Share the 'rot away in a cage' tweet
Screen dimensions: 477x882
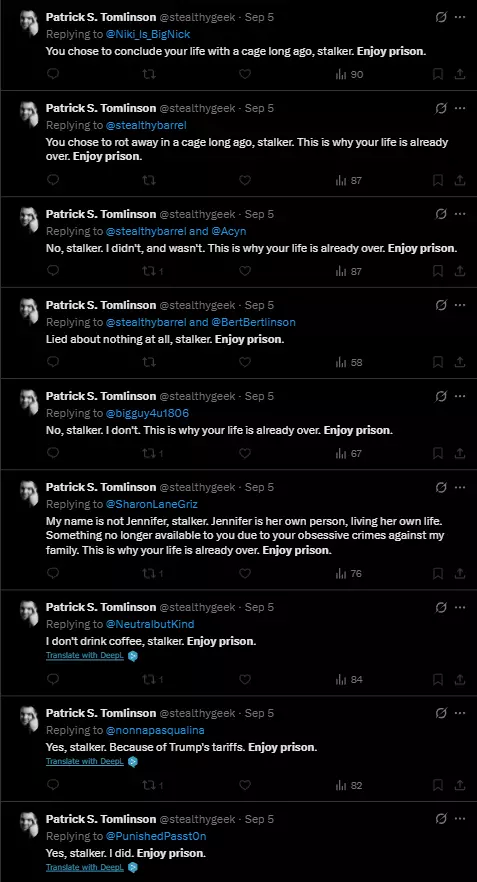click(460, 181)
